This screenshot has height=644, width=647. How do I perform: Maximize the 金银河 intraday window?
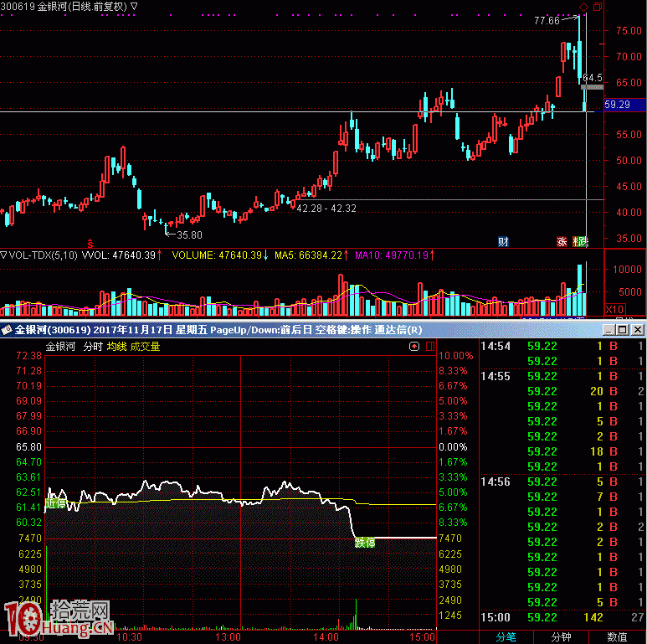click(x=623, y=329)
